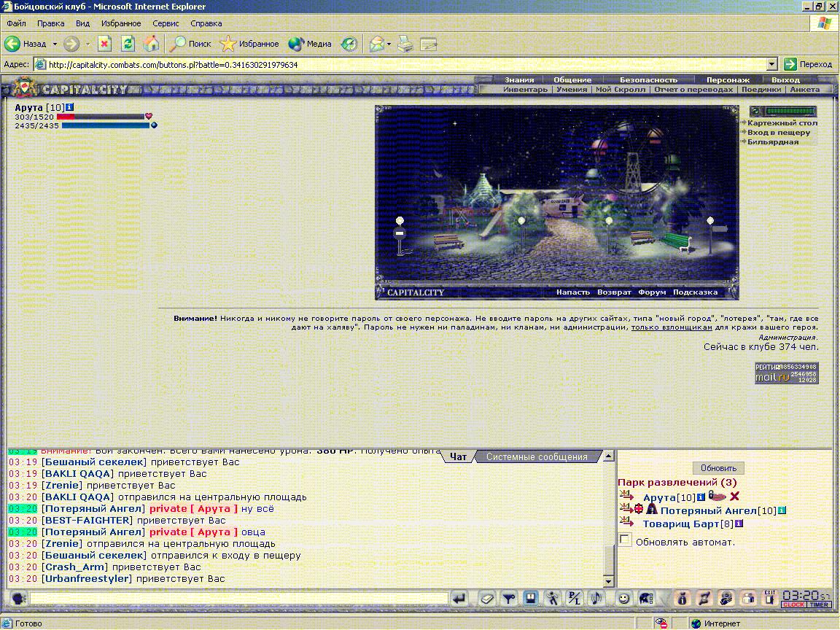
Task: Open the History journal icon
Action: coord(349,44)
